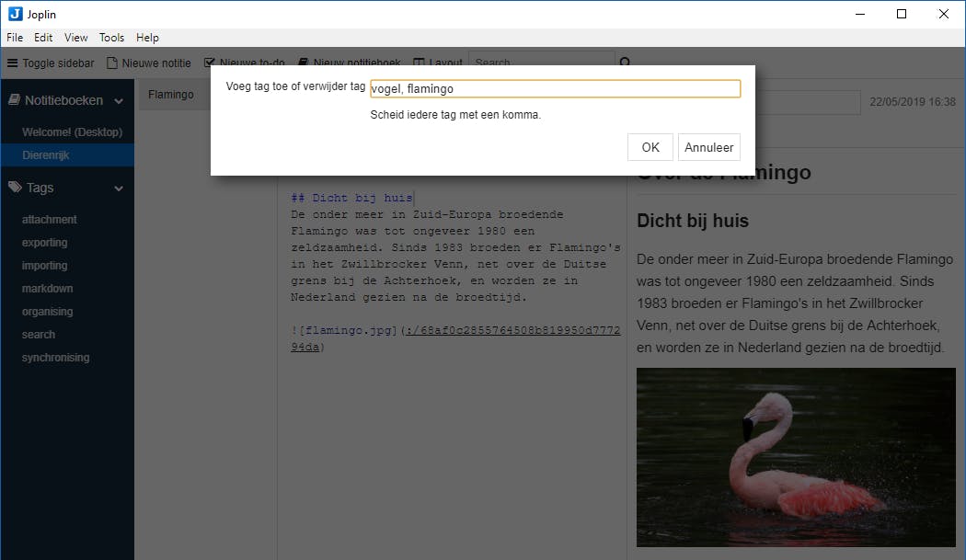This screenshot has width=966, height=560.
Task: Click the Layout columns icon
Action: [419, 63]
